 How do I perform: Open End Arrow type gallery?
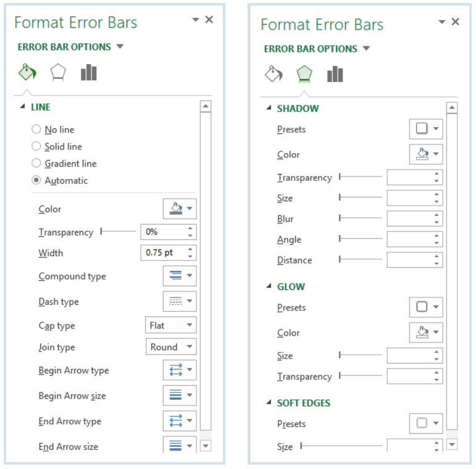click(180, 421)
